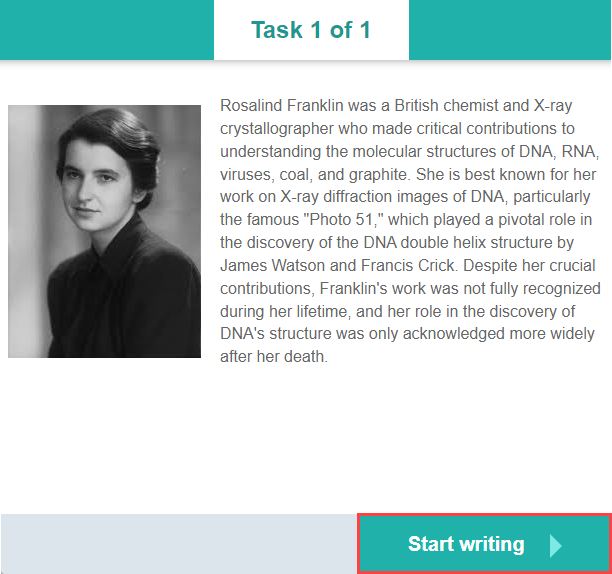This screenshot has height=574, width=612.
Task: Click the arrow icon on Start writing
Action: tap(556, 545)
